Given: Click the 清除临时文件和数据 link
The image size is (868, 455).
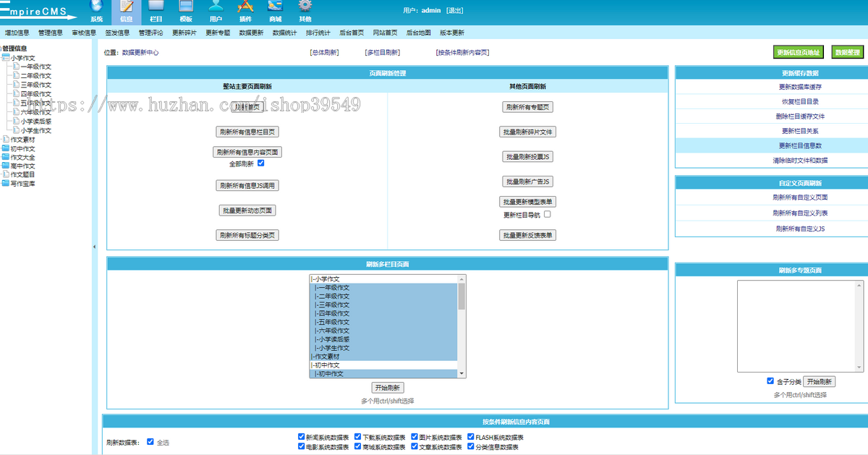Looking at the screenshot, I should [x=799, y=161].
